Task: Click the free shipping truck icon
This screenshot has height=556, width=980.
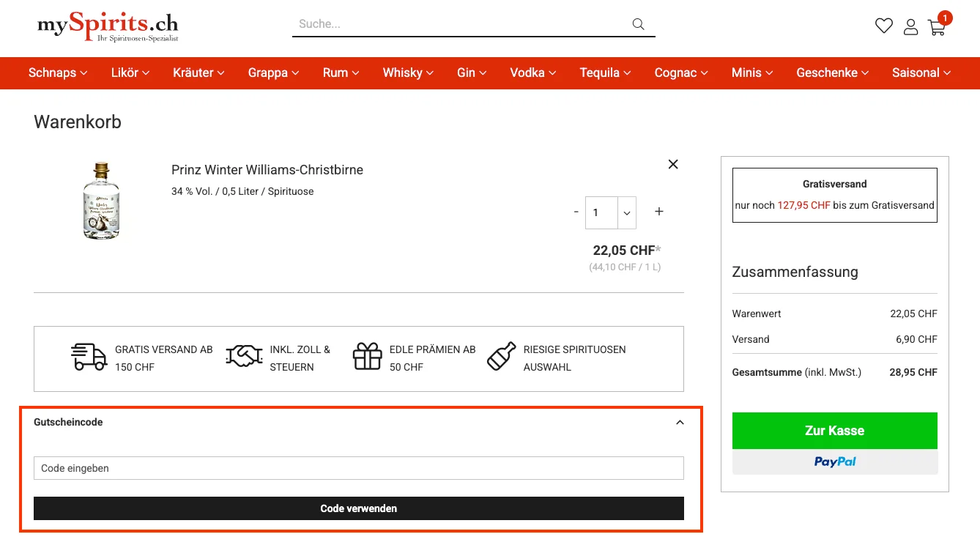Action: [89, 358]
